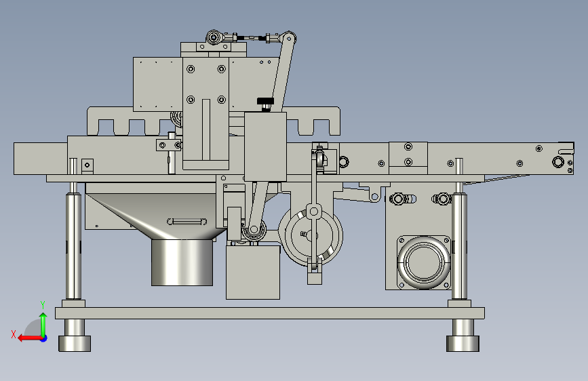Select the black adjustment knob on the model
This screenshot has width=588, height=381.
pyautogui.click(x=265, y=101)
